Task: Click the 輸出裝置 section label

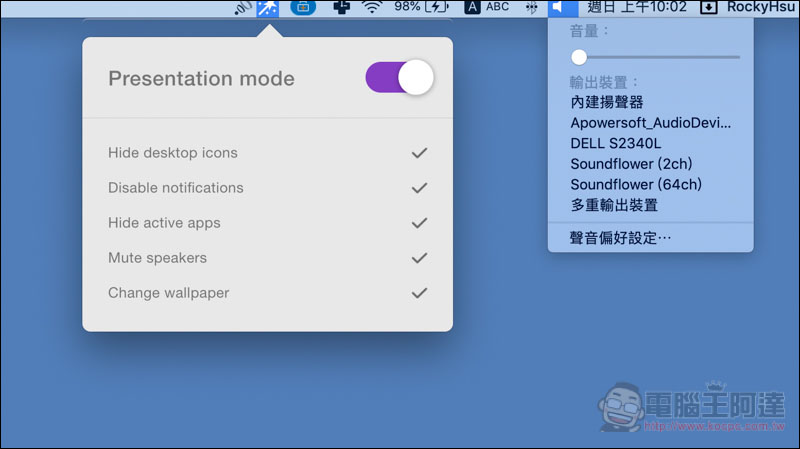Action: coord(604,82)
